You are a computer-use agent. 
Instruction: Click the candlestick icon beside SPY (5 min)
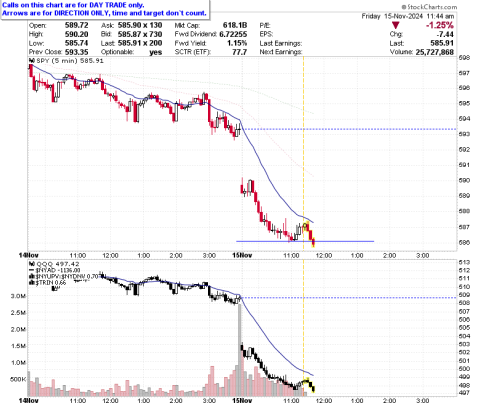click(32, 61)
